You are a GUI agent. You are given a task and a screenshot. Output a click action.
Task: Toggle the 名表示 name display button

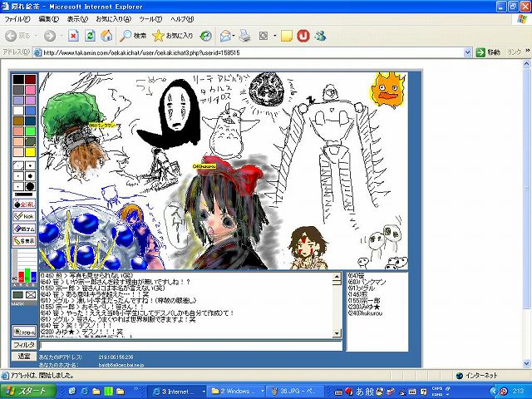point(24,241)
